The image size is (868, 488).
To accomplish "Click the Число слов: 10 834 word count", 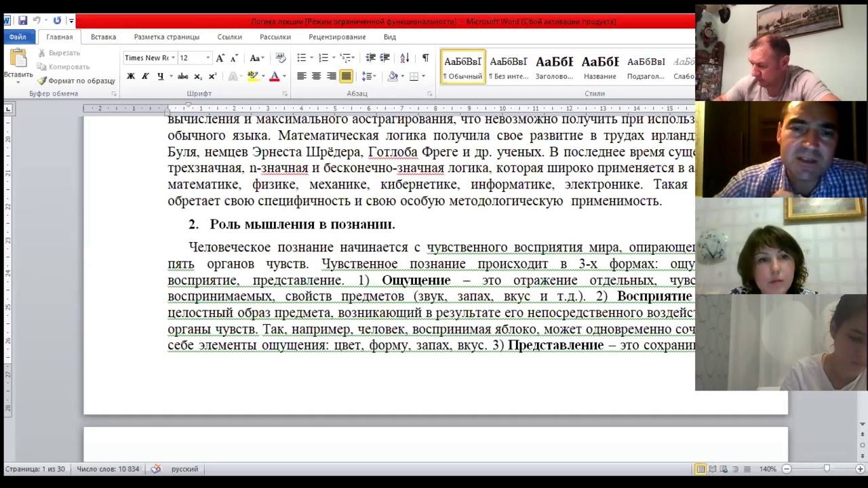I will click(x=108, y=469).
